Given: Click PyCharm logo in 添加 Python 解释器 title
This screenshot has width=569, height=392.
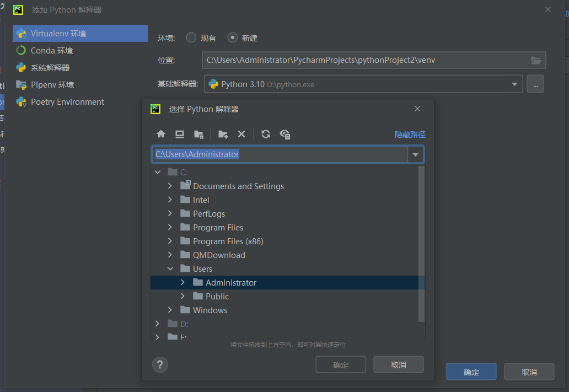Looking at the screenshot, I should coord(18,10).
